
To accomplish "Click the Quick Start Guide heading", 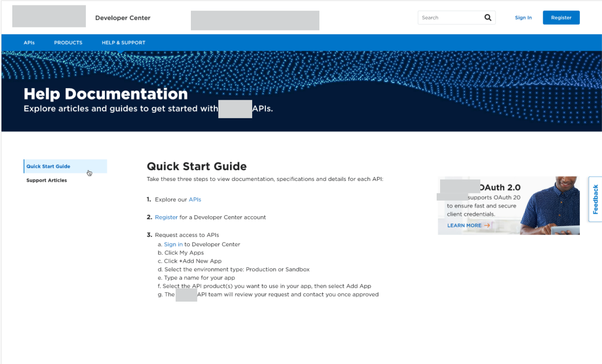I will tap(197, 166).
